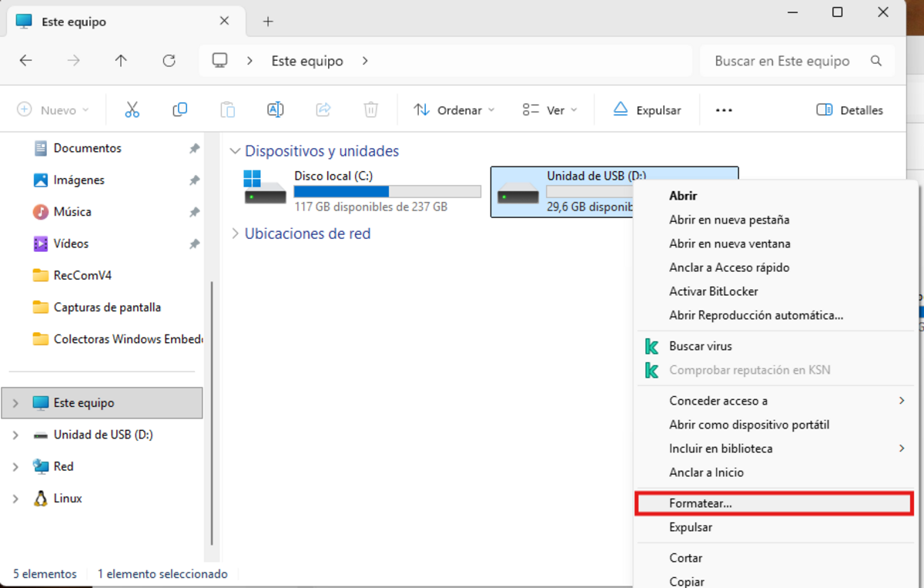This screenshot has width=924, height=588.
Task: Open Música in sidebar
Action: pyautogui.click(x=72, y=211)
